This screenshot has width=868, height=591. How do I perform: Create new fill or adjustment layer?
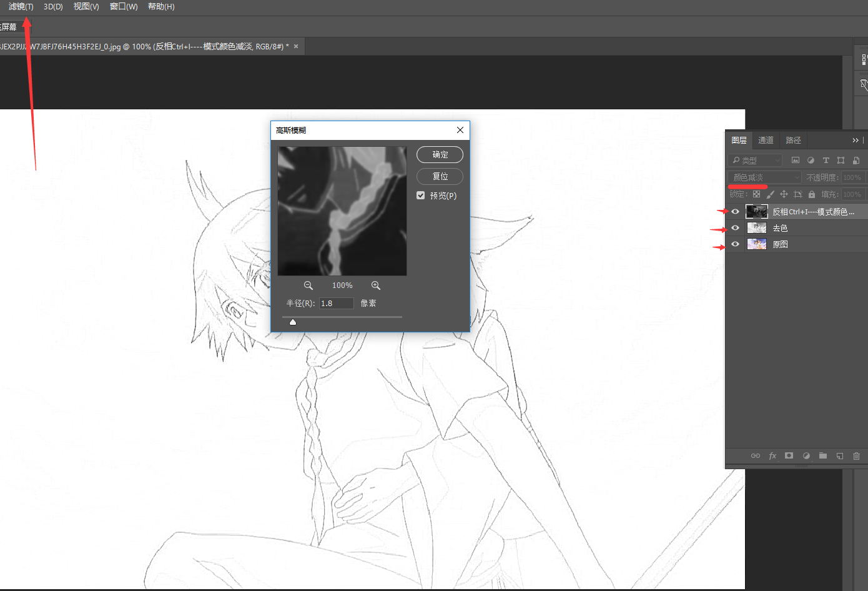(806, 456)
